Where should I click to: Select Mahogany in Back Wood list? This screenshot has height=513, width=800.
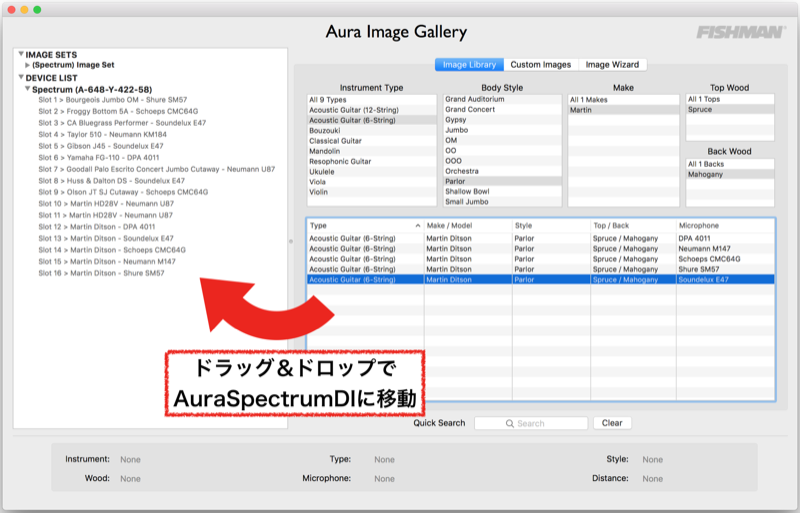pyautogui.click(x=730, y=174)
